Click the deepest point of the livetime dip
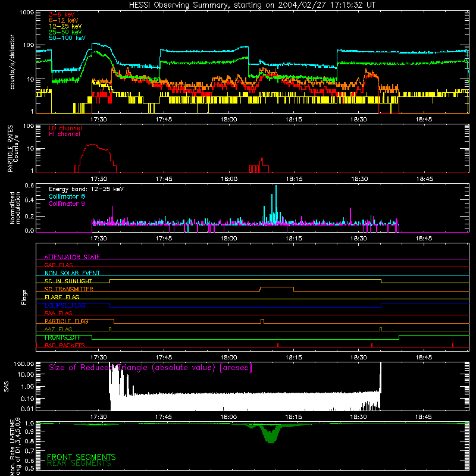The image size is (476, 476). 271,441
